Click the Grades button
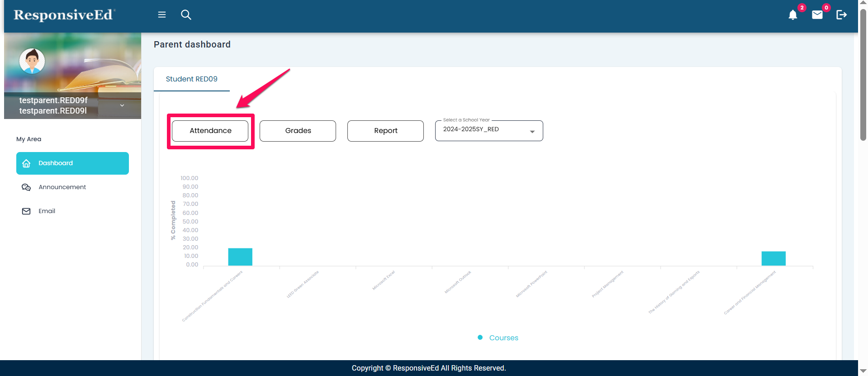This screenshot has height=376, width=868. (x=298, y=131)
